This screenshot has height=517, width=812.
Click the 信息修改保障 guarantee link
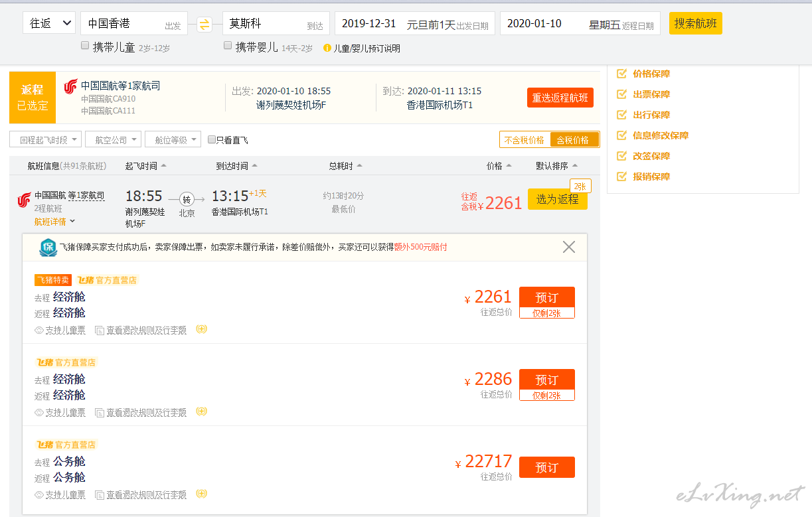[x=661, y=135]
